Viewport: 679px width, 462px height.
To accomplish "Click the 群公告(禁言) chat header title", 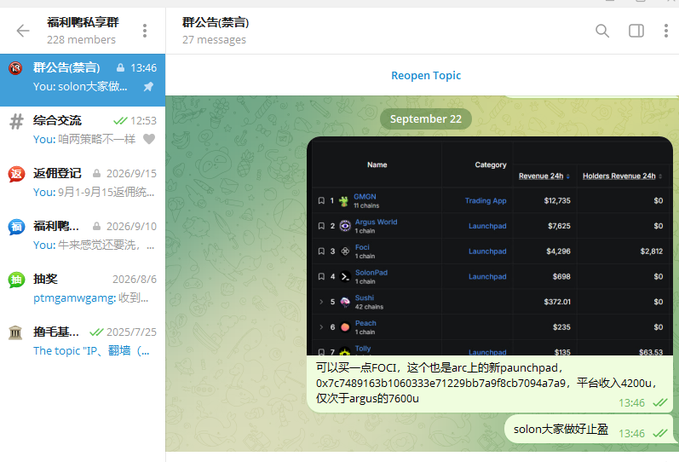I will tap(216, 22).
